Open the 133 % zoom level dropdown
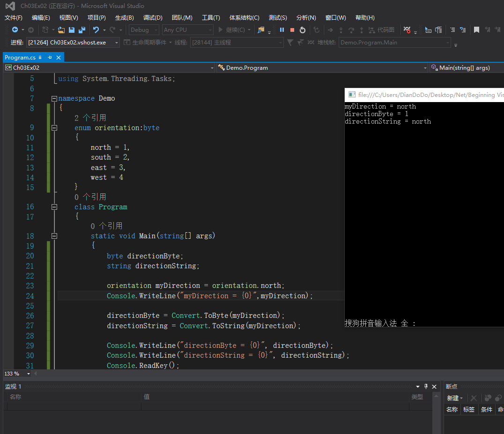 point(17,374)
